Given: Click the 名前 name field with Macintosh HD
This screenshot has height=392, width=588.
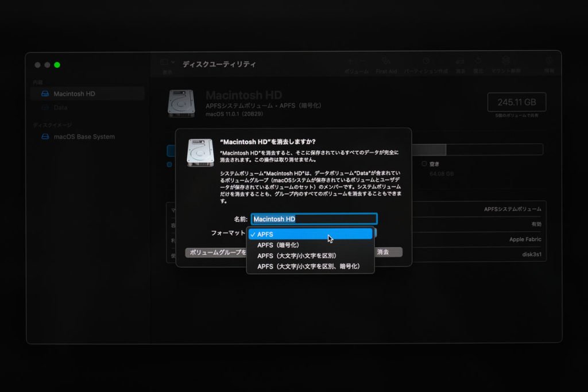Looking at the screenshot, I should tap(314, 219).
